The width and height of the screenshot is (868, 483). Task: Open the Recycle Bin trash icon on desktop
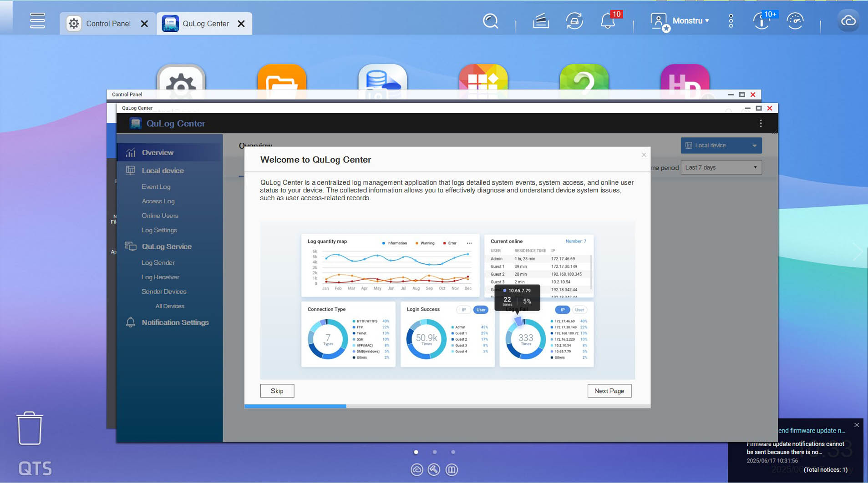[30, 428]
